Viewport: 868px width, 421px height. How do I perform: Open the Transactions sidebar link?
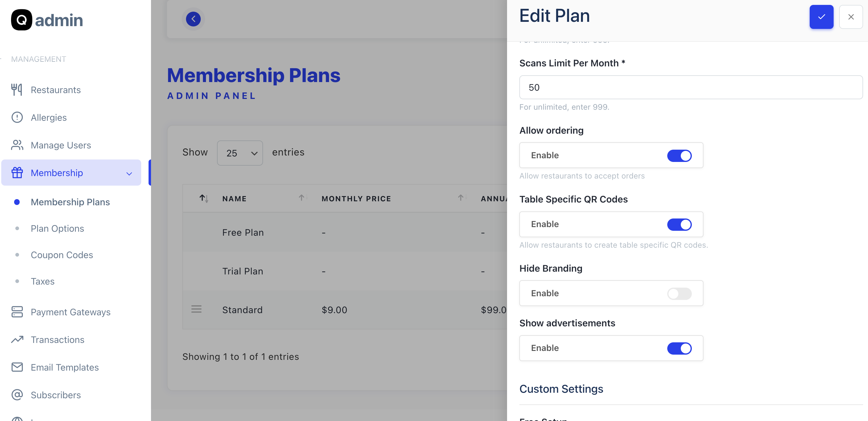click(x=57, y=339)
